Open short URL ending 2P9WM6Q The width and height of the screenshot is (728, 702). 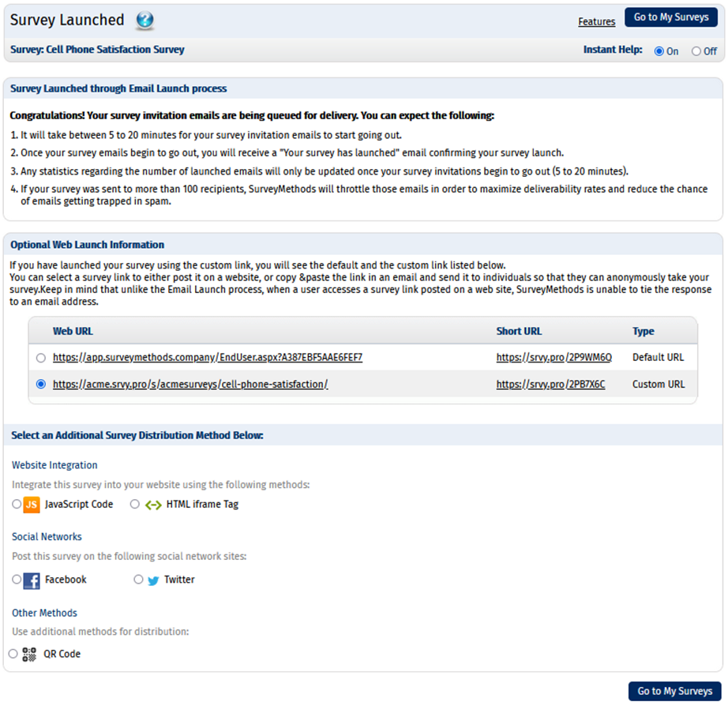[554, 358]
